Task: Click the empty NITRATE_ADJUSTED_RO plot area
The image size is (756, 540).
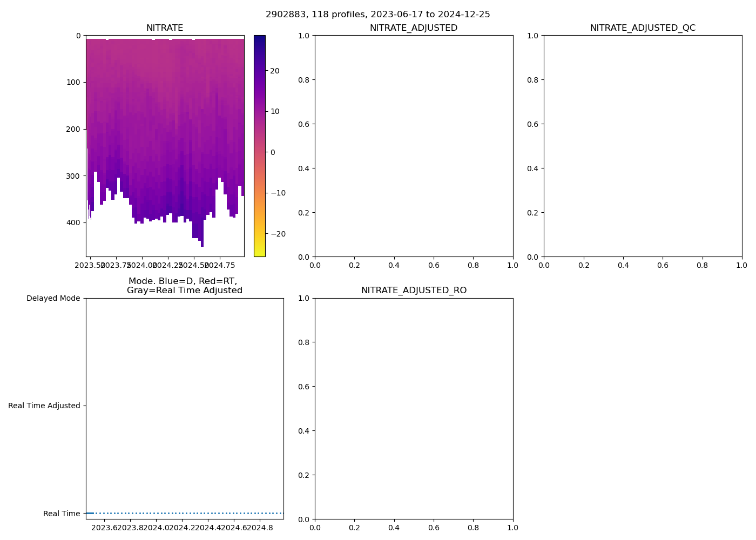Action: 414,408
